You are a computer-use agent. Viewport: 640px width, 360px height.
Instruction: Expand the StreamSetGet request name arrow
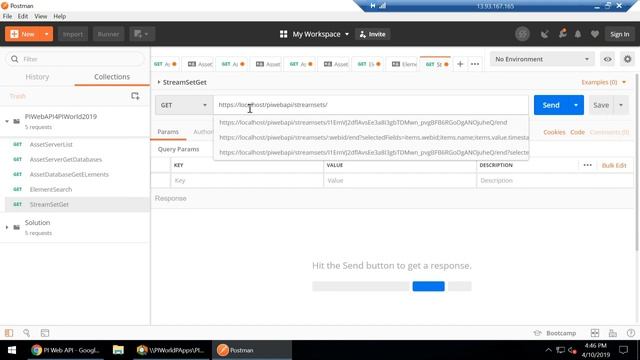(x=159, y=82)
